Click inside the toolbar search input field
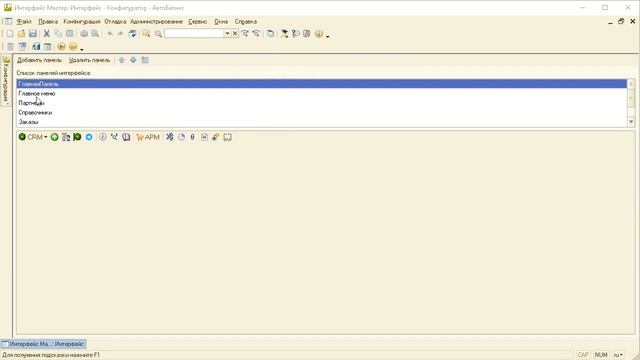This screenshot has width=640, height=360. click(194, 33)
